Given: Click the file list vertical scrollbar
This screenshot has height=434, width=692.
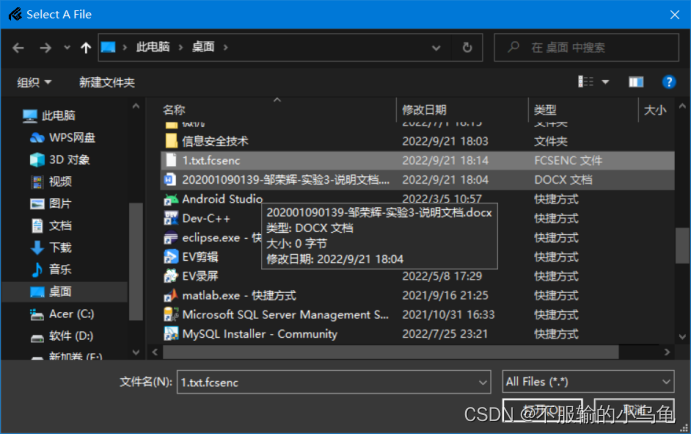Looking at the screenshot, I should 682,245.
